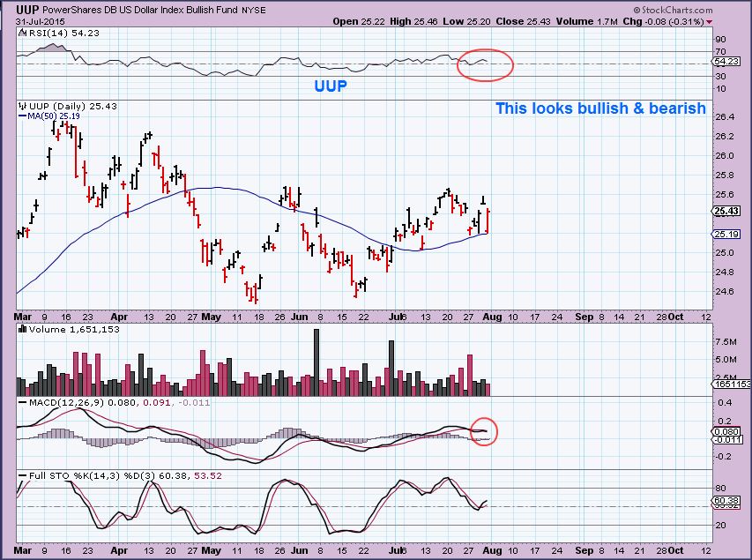Click the 25.43 price tag on right axis

coord(726,211)
